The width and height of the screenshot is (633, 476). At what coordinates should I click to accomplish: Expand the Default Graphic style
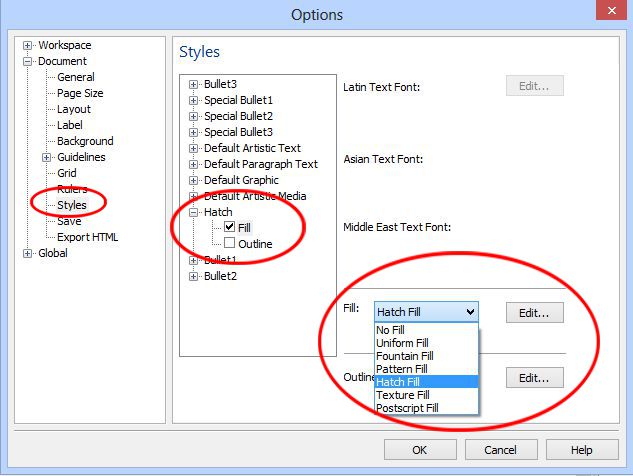click(x=193, y=180)
